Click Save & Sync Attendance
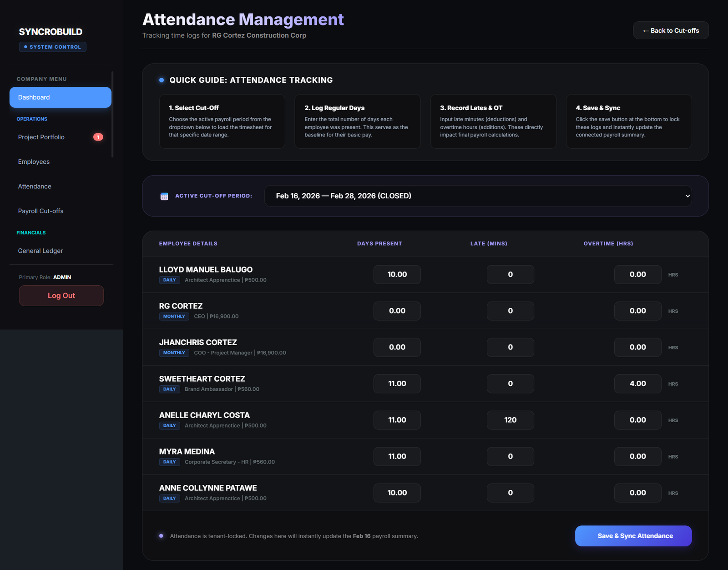 coord(633,536)
